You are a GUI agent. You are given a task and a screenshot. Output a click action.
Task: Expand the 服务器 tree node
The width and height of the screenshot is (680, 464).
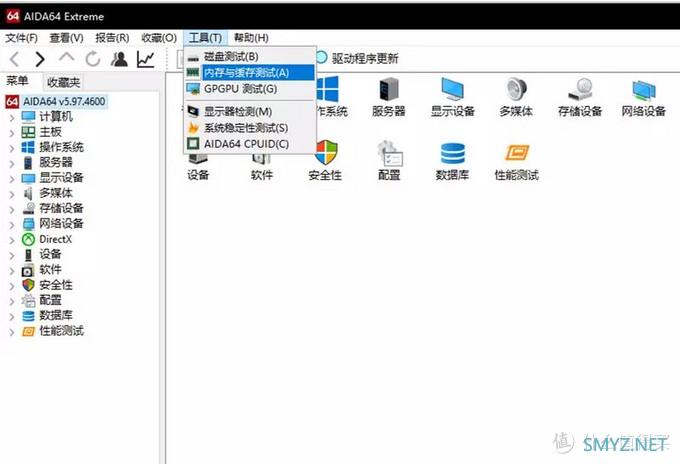(12, 163)
